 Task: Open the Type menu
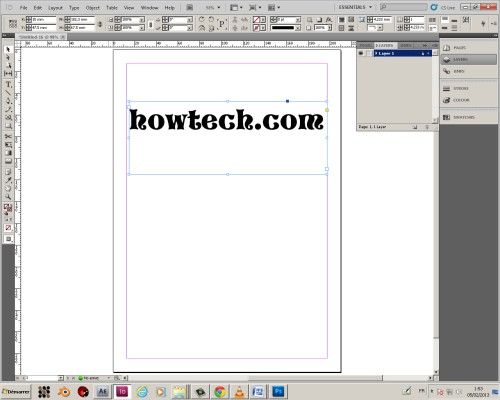point(74,7)
